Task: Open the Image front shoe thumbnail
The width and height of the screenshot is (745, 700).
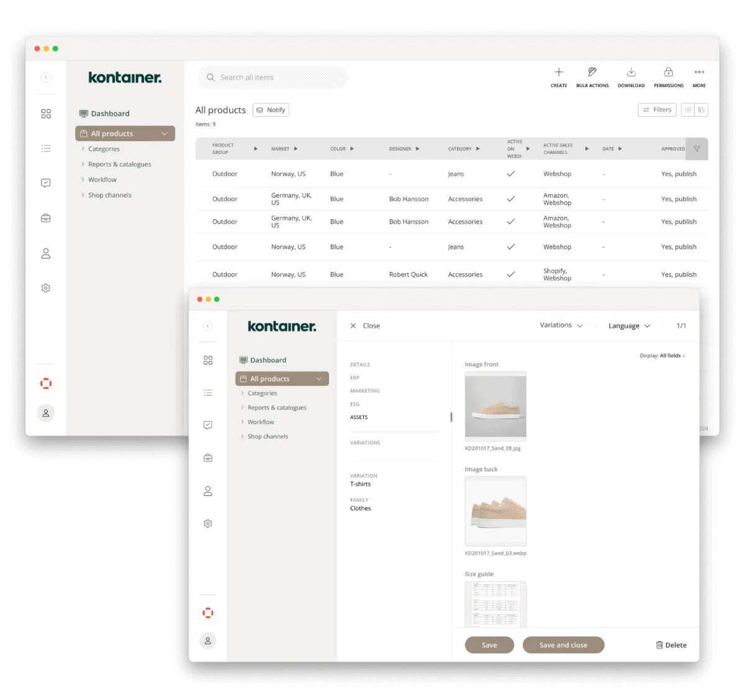Action: [495, 407]
